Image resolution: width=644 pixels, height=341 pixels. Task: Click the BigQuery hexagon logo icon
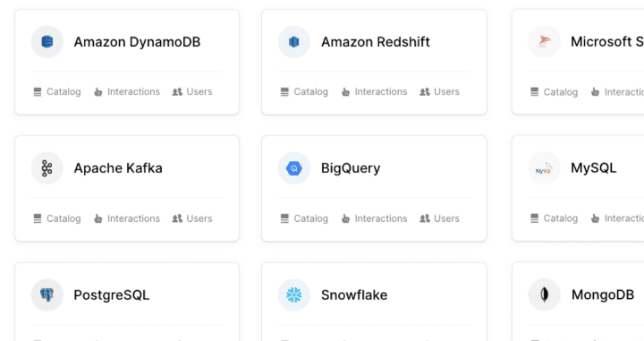(294, 168)
